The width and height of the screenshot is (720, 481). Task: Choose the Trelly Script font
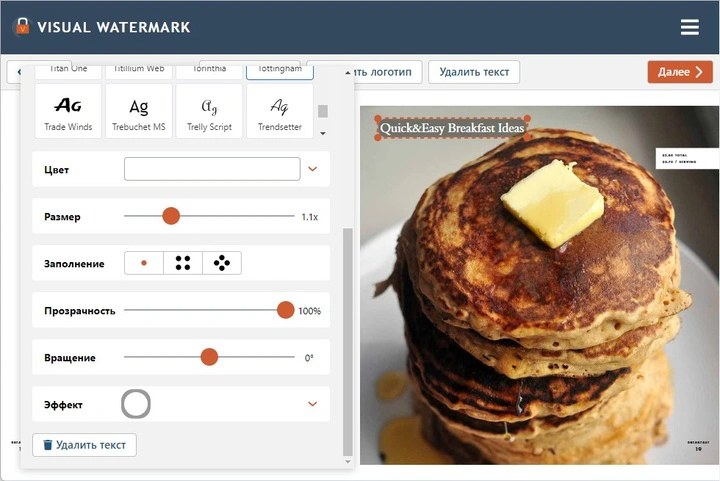(x=209, y=111)
